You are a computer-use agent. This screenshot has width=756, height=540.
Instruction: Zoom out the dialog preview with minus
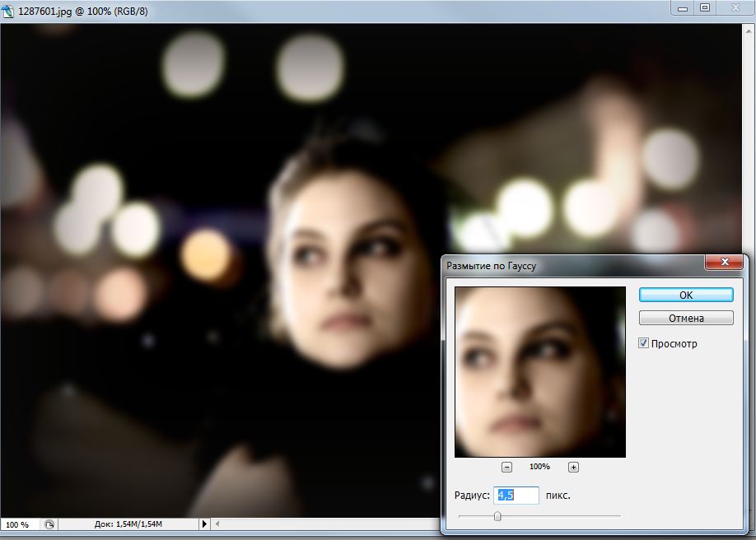click(506, 467)
